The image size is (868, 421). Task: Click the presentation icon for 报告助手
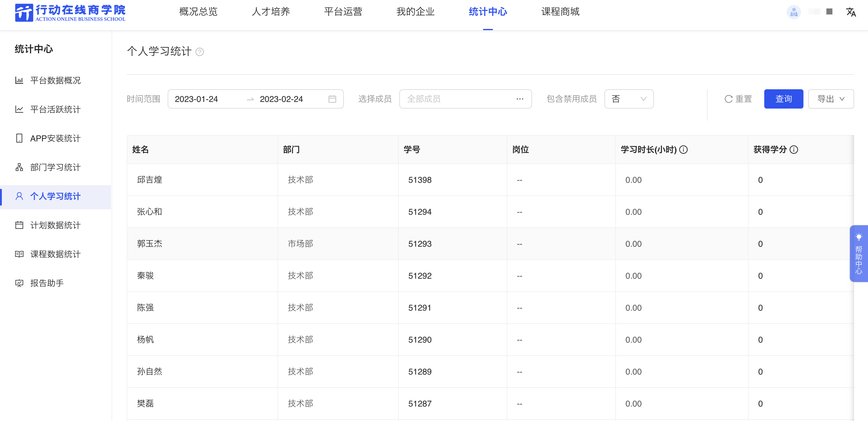tap(19, 283)
